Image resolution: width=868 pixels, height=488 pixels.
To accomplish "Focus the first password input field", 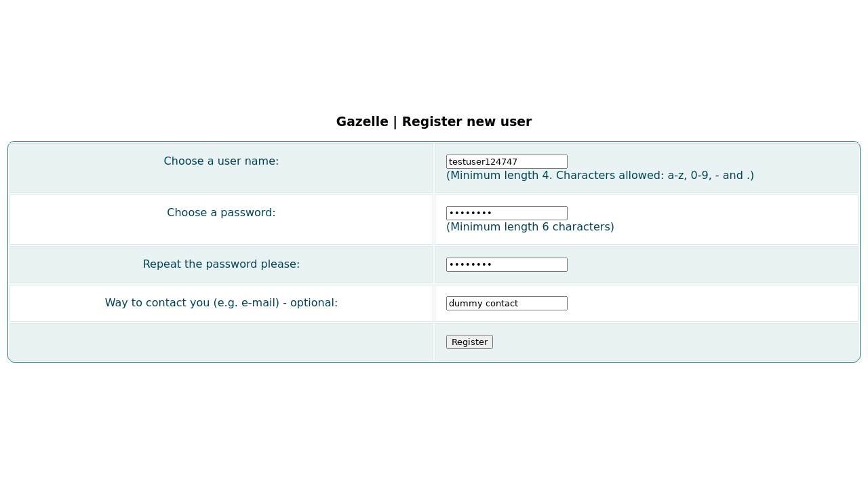I will click(x=507, y=213).
